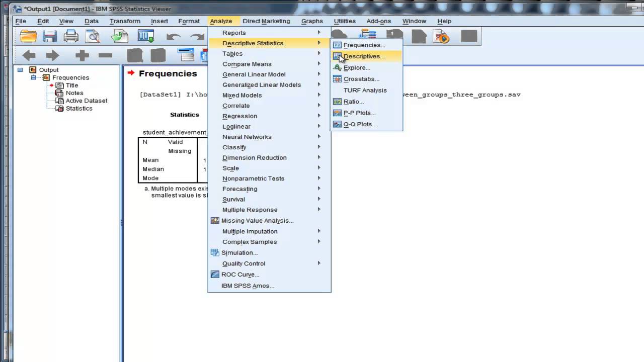
Task: Click the Redo arrow icon
Action: pos(198,37)
